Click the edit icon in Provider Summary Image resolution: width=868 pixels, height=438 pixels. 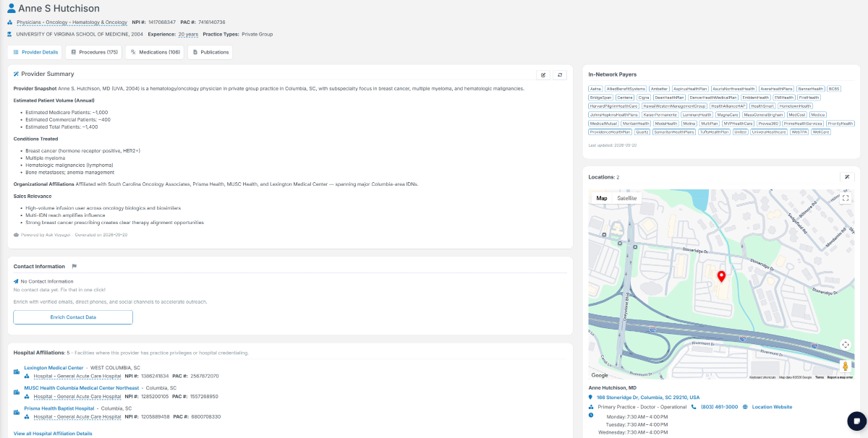[x=544, y=74]
